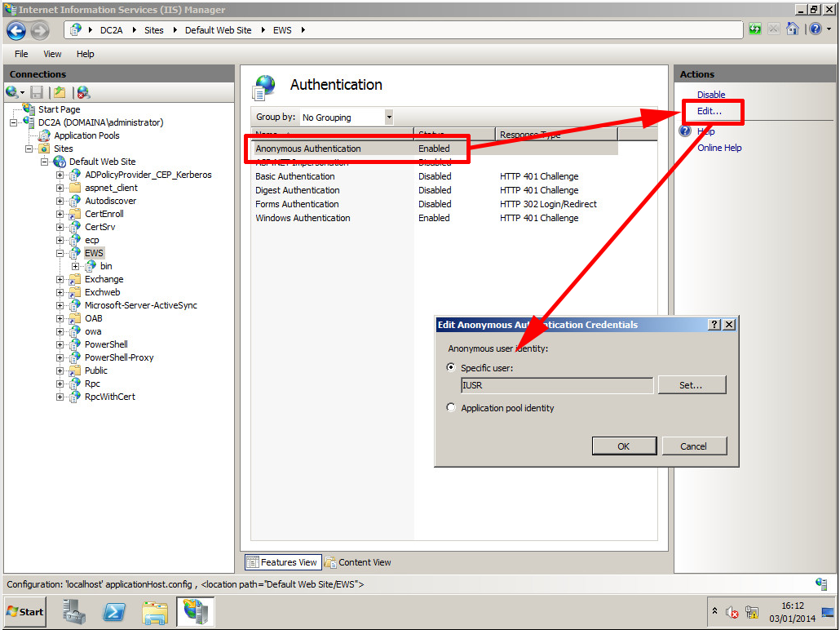The width and height of the screenshot is (840, 630).
Task: Switch to Content View tab
Action: click(x=358, y=562)
